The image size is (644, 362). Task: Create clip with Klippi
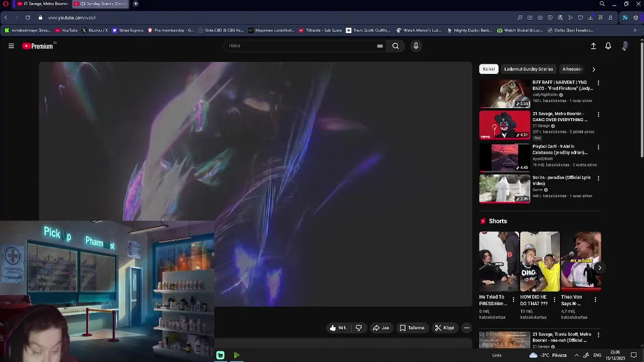click(x=445, y=328)
